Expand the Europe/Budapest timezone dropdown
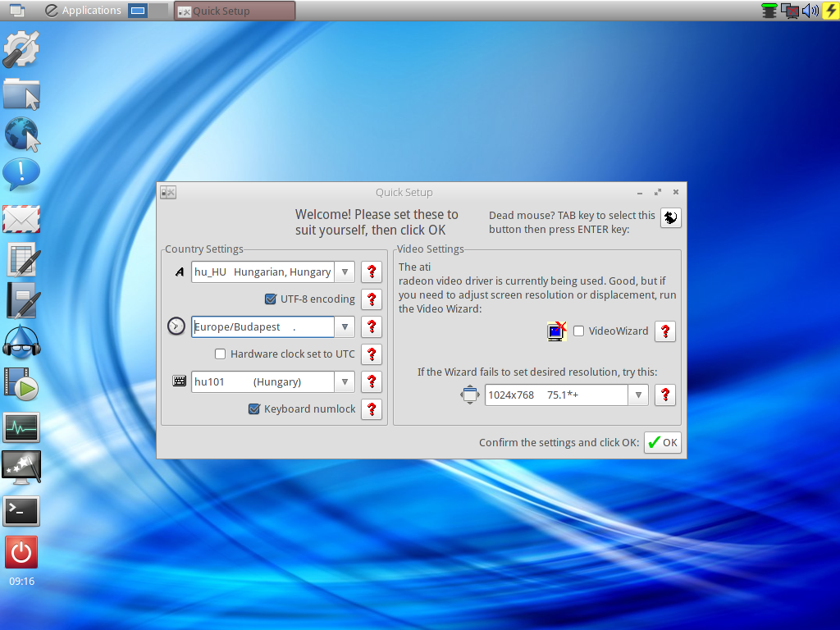The image size is (840, 630). click(x=345, y=326)
